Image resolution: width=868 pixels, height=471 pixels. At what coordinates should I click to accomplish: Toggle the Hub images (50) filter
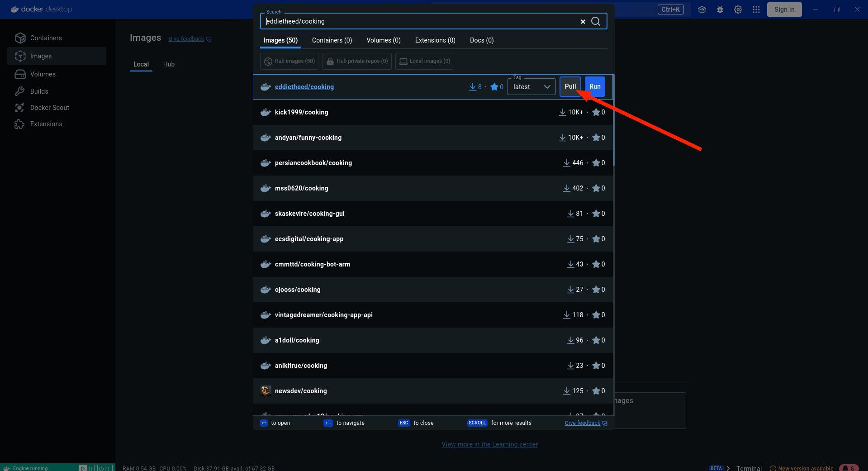click(x=289, y=61)
